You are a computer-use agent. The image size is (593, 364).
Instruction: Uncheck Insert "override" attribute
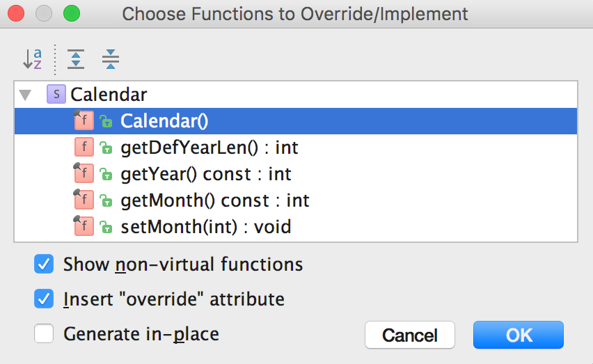44,299
